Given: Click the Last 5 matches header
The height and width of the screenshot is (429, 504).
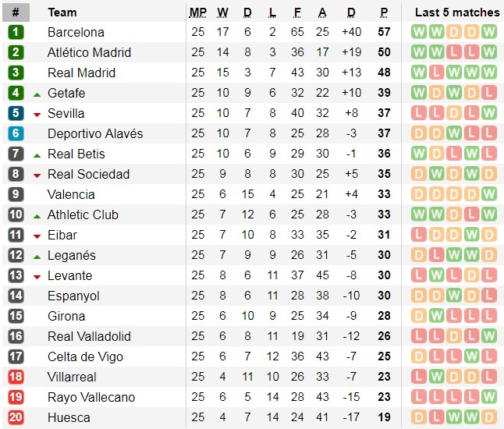Looking at the screenshot, I should click(457, 12).
